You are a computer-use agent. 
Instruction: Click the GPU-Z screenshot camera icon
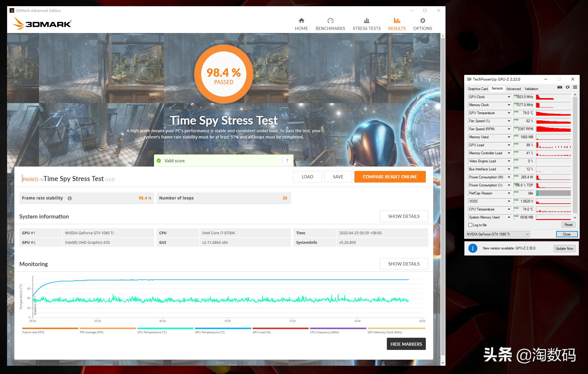click(559, 87)
